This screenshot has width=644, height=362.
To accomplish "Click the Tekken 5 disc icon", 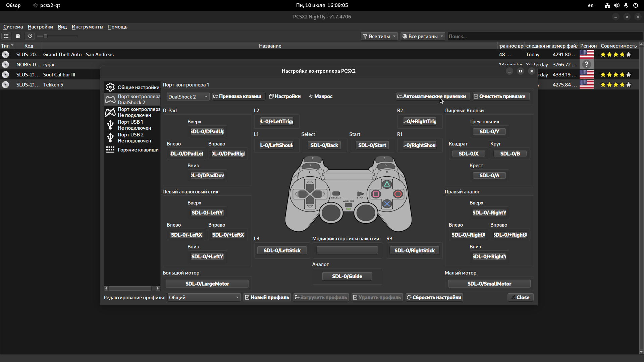I will pyautogui.click(x=5, y=84).
